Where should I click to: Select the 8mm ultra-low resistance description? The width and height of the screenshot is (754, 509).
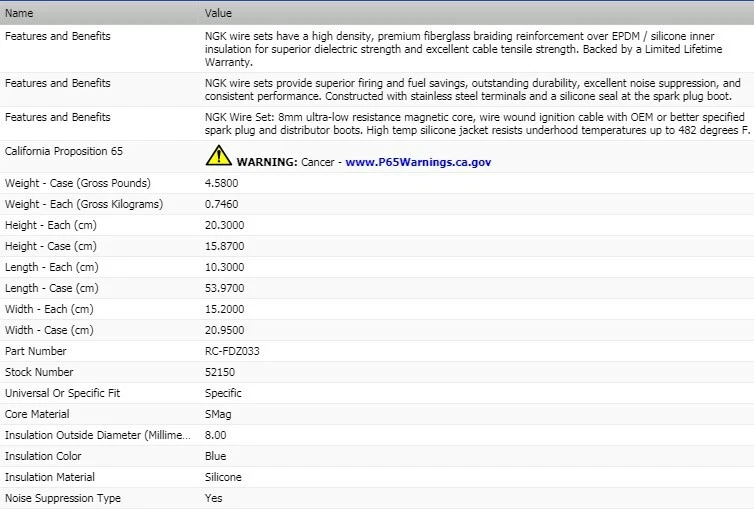(x=477, y=124)
